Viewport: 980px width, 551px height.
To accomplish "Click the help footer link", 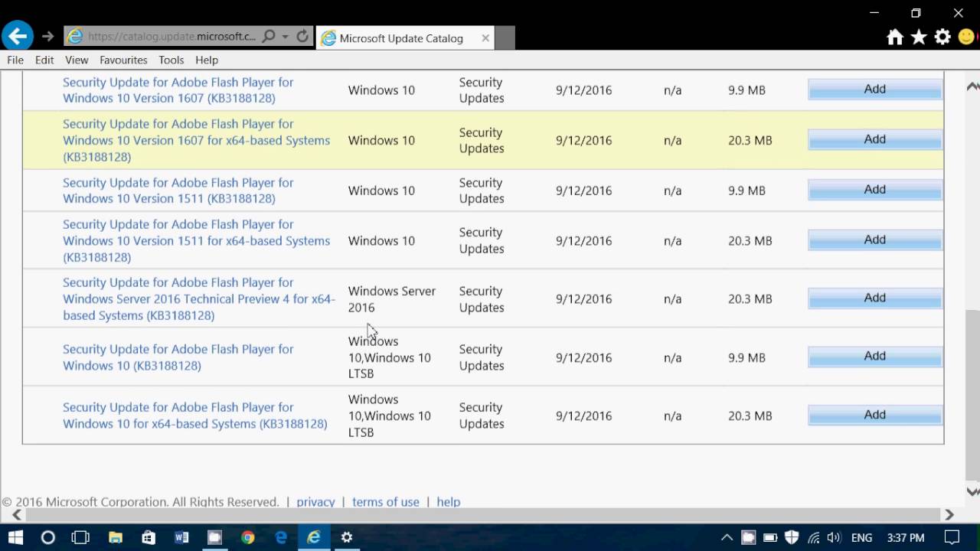I will click(448, 502).
